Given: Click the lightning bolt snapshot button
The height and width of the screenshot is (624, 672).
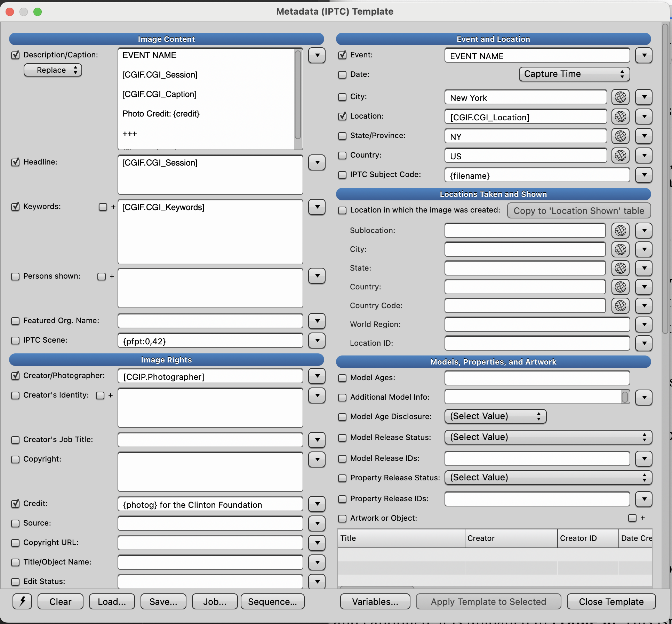Looking at the screenshot, I should 22,601.
